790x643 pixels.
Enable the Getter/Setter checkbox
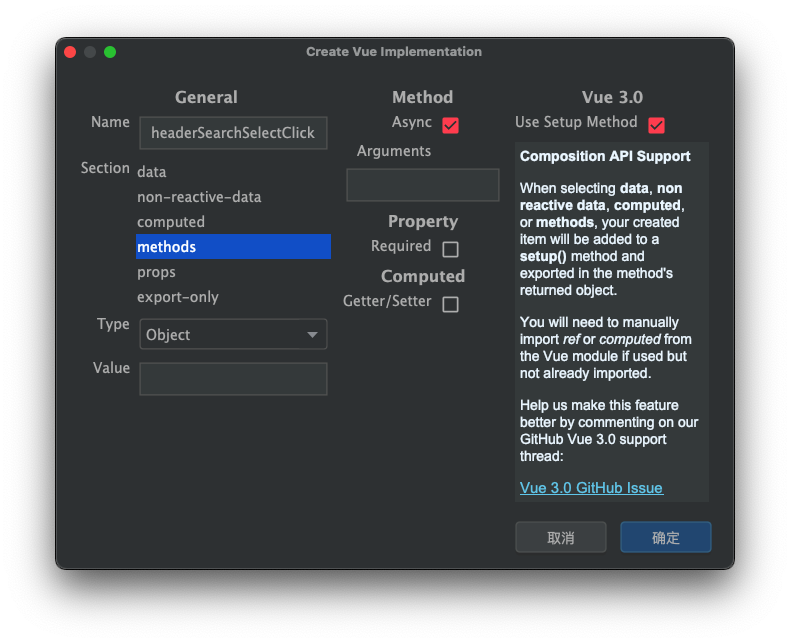tap(450, 304)
